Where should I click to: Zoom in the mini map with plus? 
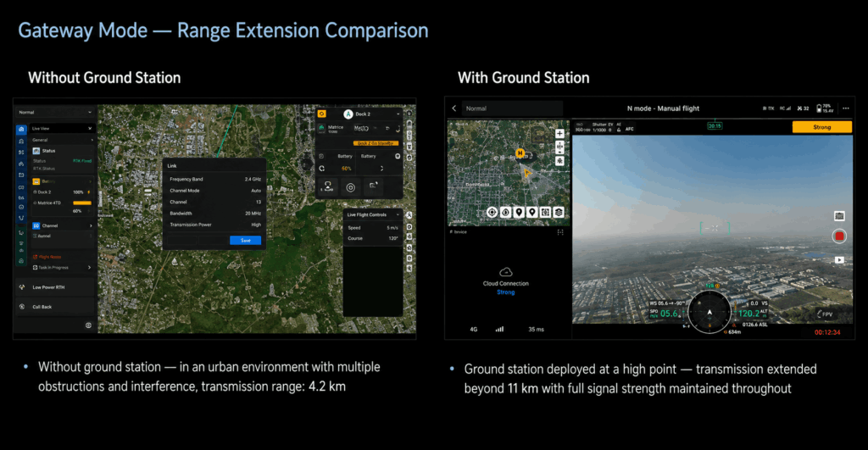click(x=559, y=133)
